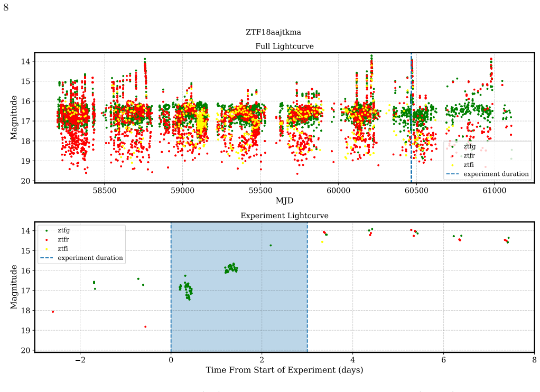Click the Magnitude label of the Experiment Lightcurve plot
Image resolution: width=540 pixels, height=392 pixels.
pyautogui.click(x=13, y=287)
